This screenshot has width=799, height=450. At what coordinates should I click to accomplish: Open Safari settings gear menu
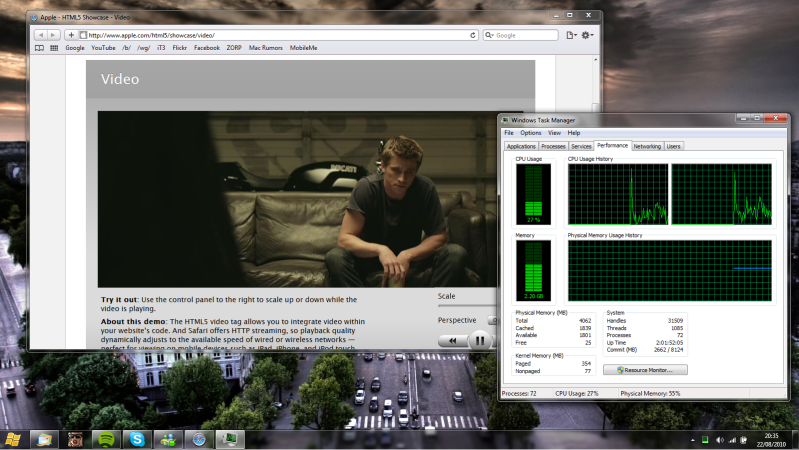click(x=587, y=35)
